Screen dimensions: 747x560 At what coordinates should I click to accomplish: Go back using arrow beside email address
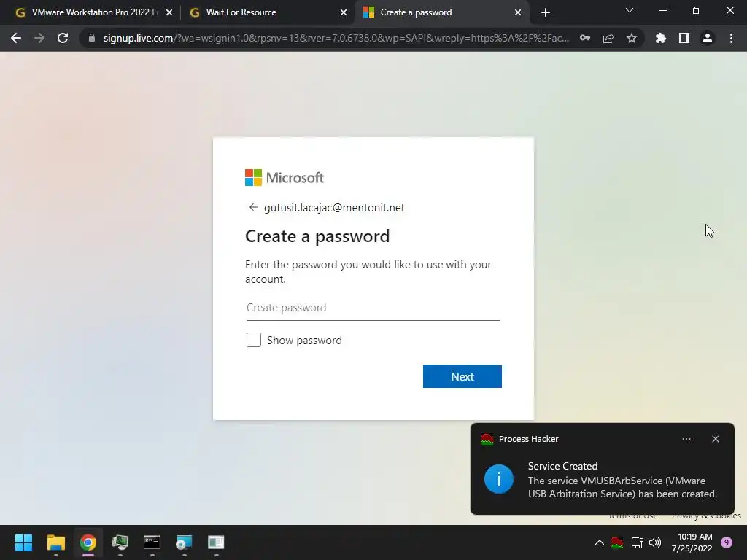tap(253, 207)
